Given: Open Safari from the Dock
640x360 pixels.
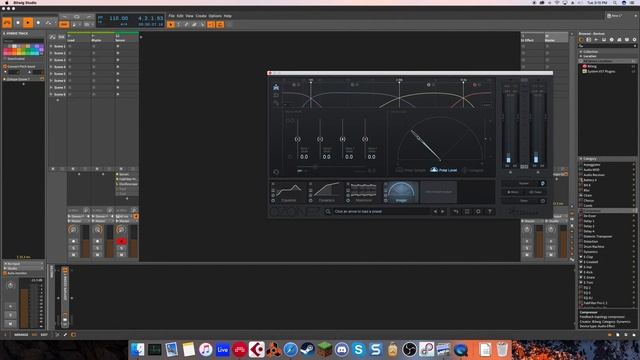Looking at the screenshot, I should [291, 349].
